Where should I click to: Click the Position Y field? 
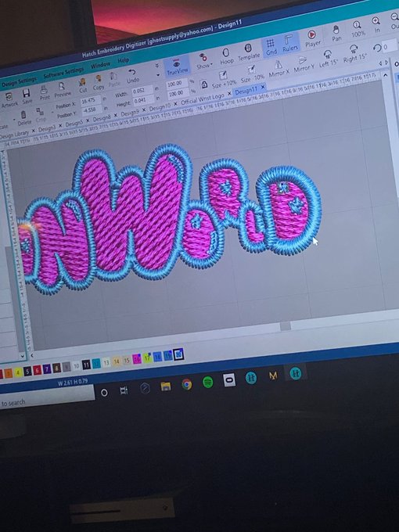pos(92,110)
